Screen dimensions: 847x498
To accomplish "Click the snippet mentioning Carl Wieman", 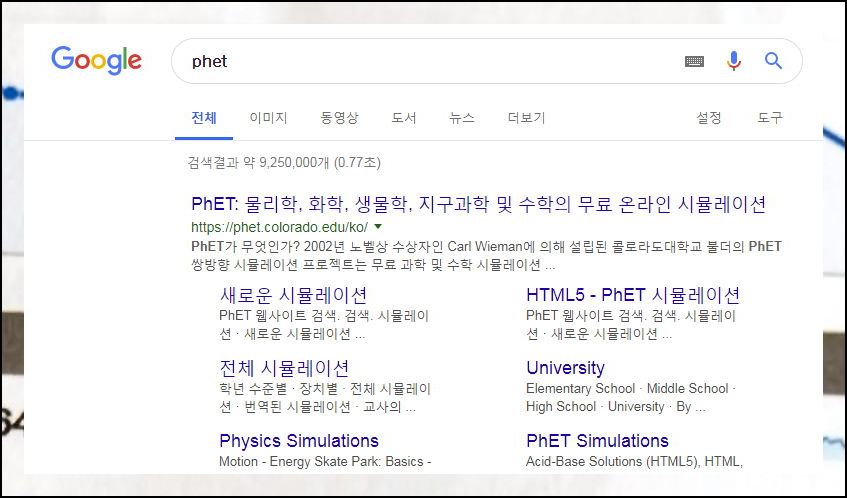I will coord(486,255).
